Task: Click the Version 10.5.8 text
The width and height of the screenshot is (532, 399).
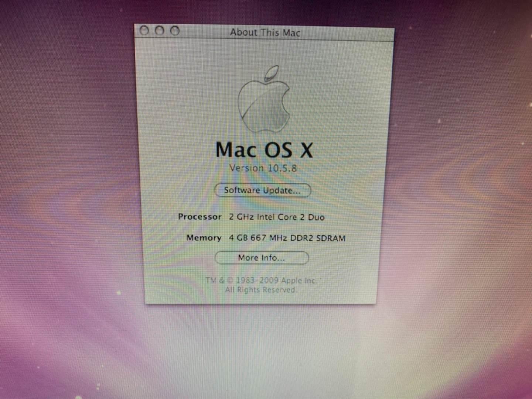Action: point(263,168)
